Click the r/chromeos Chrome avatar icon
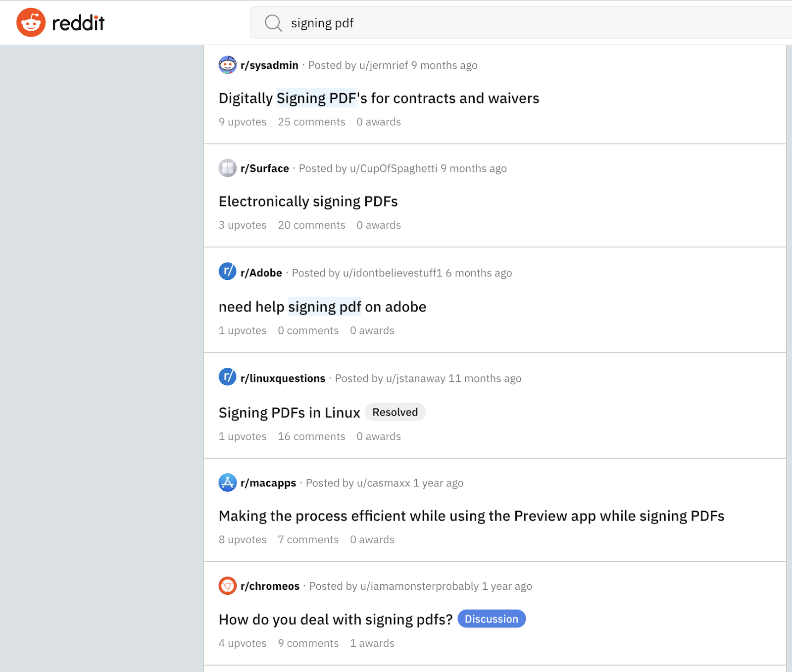This screenshot has width=792, height=672. coord(227,586)
